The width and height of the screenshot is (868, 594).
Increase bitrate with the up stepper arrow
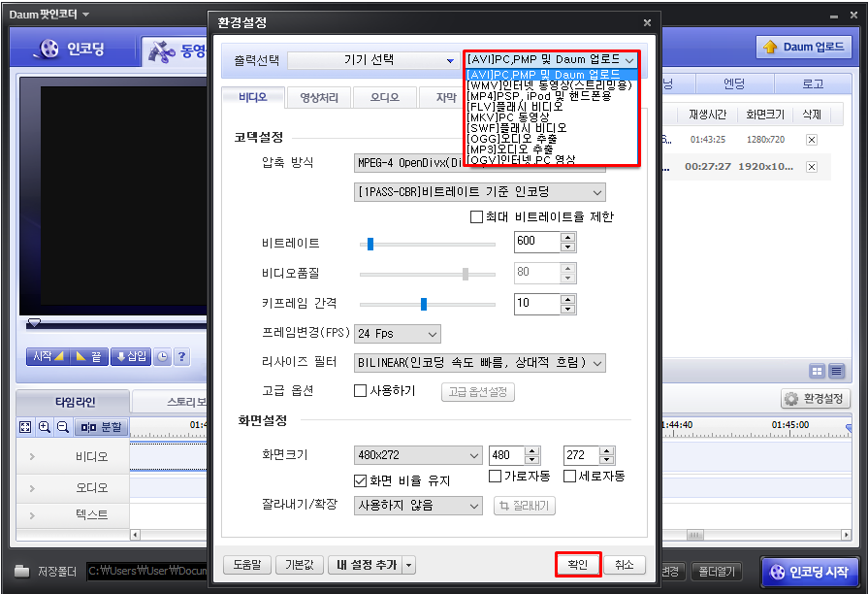click(568, 237)
